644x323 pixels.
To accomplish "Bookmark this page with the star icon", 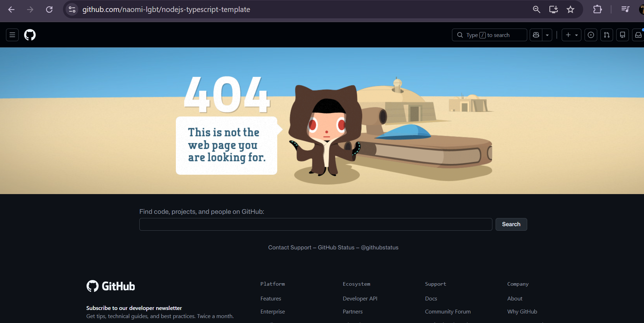I will click(x=570, y=10).
